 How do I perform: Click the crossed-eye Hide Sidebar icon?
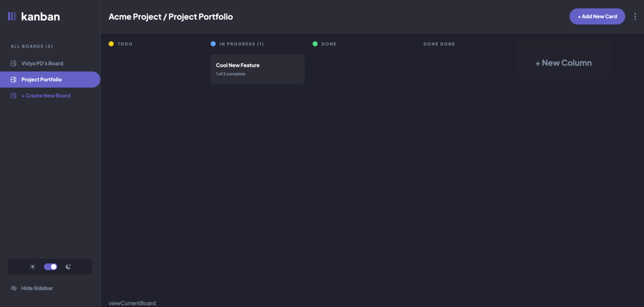tap(14, 288)
